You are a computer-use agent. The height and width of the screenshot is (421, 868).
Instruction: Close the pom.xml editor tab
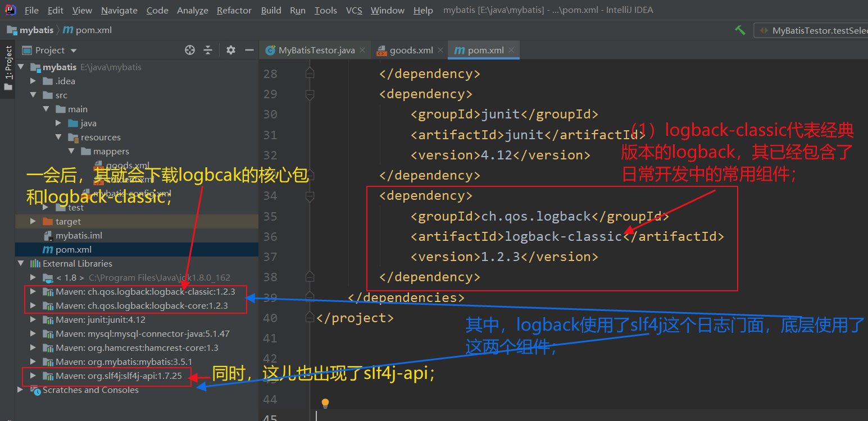click(511, 51)
